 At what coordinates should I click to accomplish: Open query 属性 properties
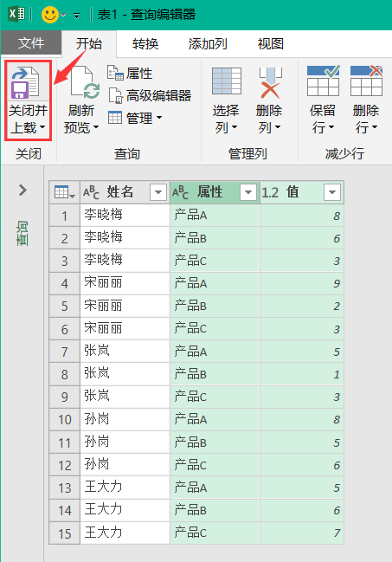130,73
